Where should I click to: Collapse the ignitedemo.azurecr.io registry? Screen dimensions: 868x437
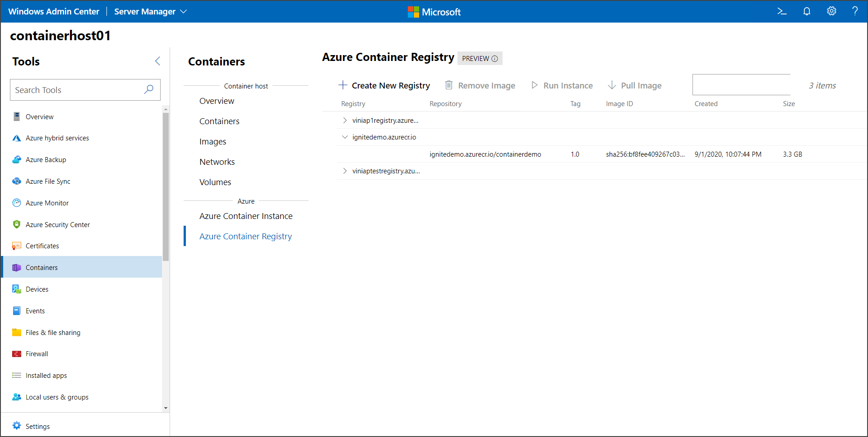click(345, 137)
